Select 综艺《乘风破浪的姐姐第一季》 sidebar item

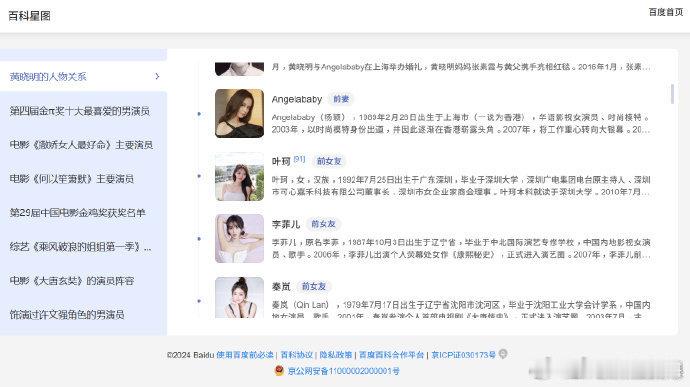pos(81,247)
